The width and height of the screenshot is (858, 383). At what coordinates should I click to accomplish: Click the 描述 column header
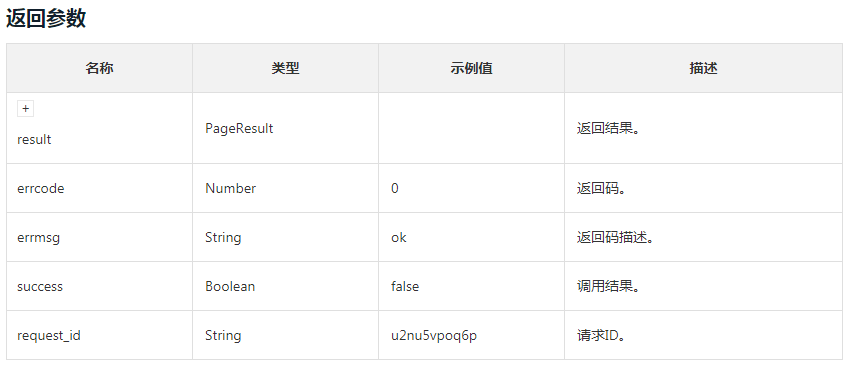(703, 68)
